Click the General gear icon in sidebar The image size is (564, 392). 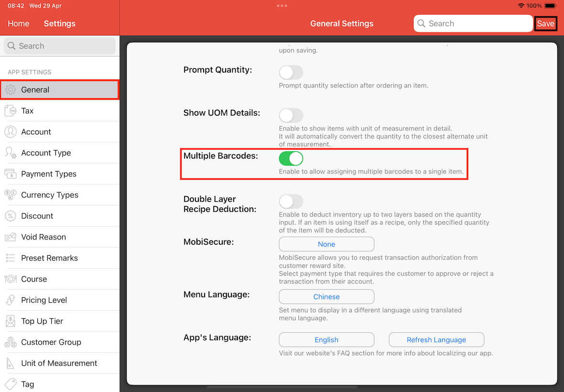[x=11, y=89]
